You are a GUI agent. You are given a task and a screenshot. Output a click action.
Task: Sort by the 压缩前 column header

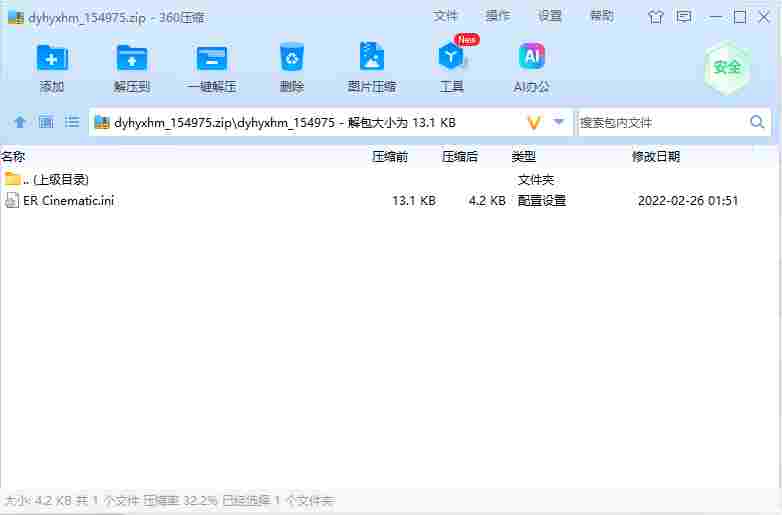390,157
